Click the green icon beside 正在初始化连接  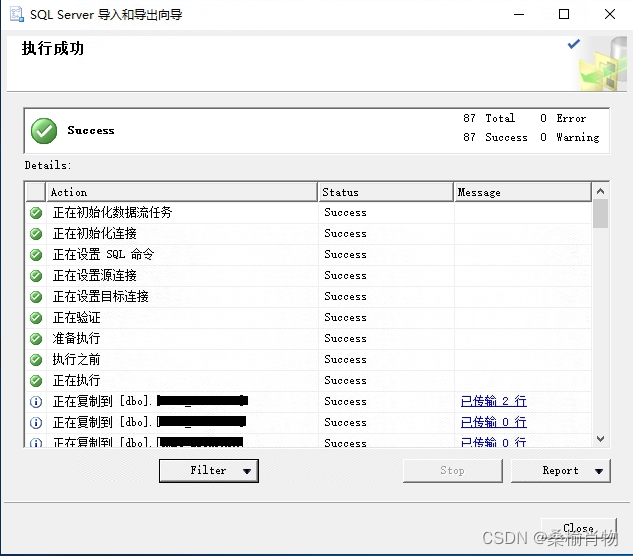(36, 234)
